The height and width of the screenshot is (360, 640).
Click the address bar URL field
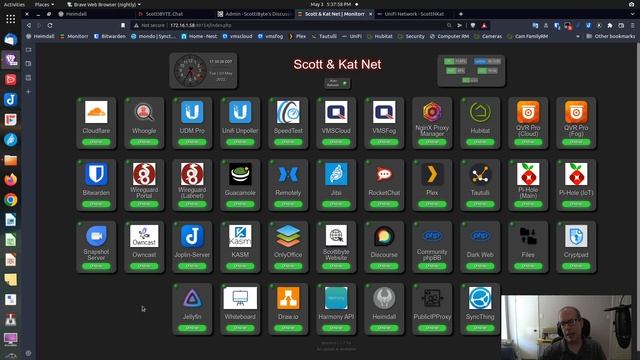(x=286, y=25)
